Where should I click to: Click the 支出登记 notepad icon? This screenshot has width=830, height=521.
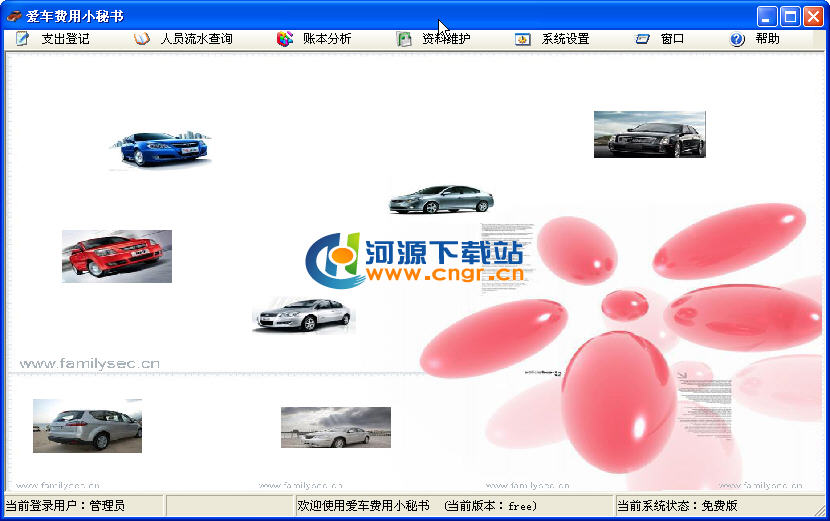pos(22,39)
